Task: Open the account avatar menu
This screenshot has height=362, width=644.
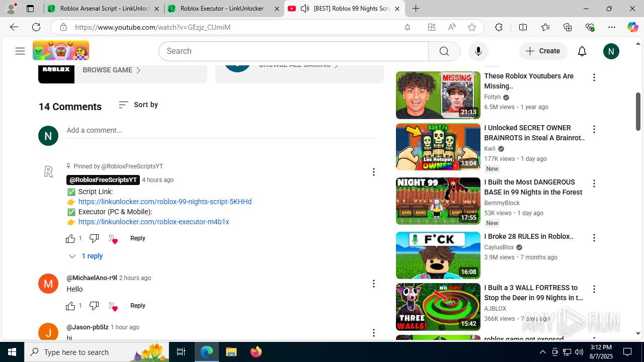Action: pyautogui.click(x=611, y=51)
